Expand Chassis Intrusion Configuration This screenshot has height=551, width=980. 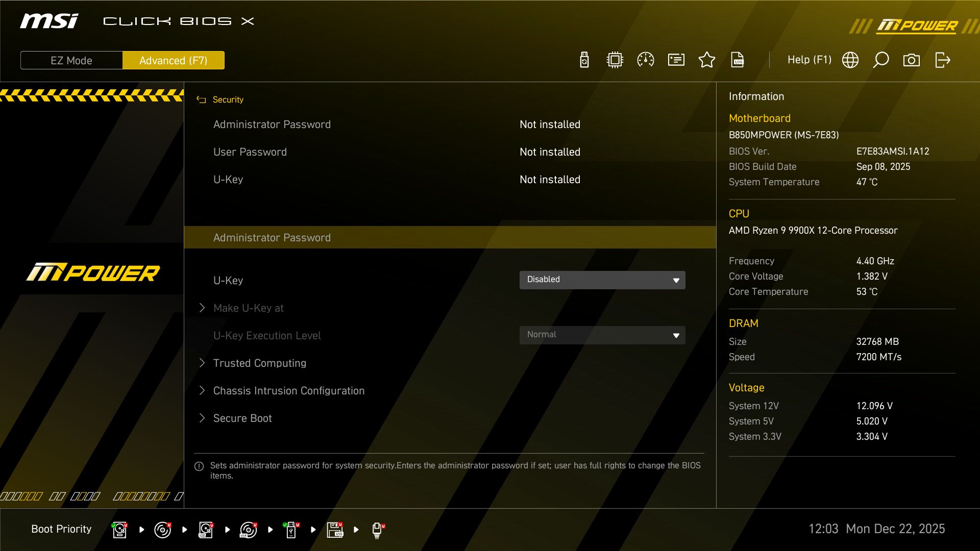288,390
